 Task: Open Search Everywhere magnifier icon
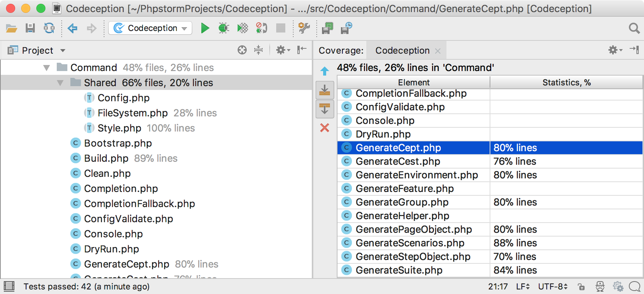634,28
